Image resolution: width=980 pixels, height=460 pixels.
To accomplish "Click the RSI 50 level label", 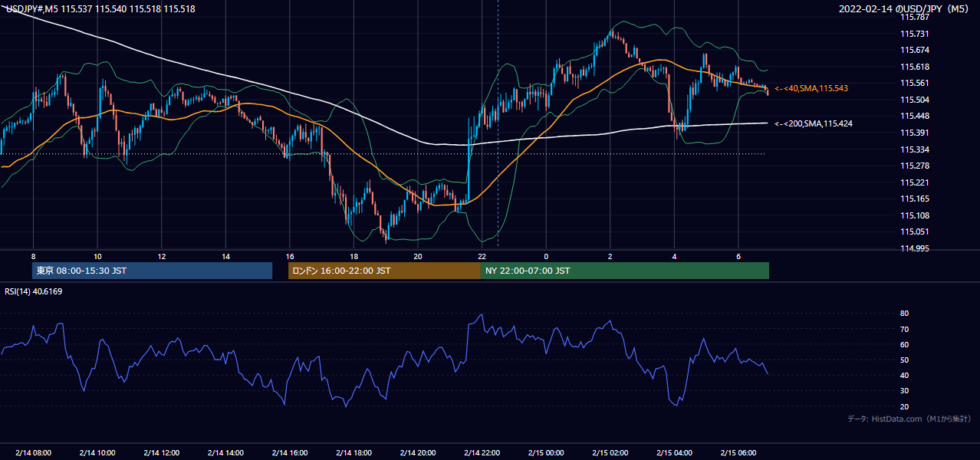I will 904,360.
